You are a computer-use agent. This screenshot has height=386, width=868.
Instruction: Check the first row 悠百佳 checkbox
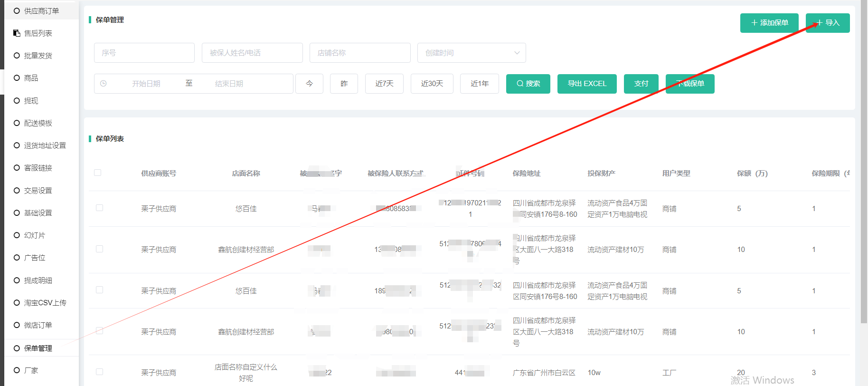pyautogui.click(x=99, y=208)
